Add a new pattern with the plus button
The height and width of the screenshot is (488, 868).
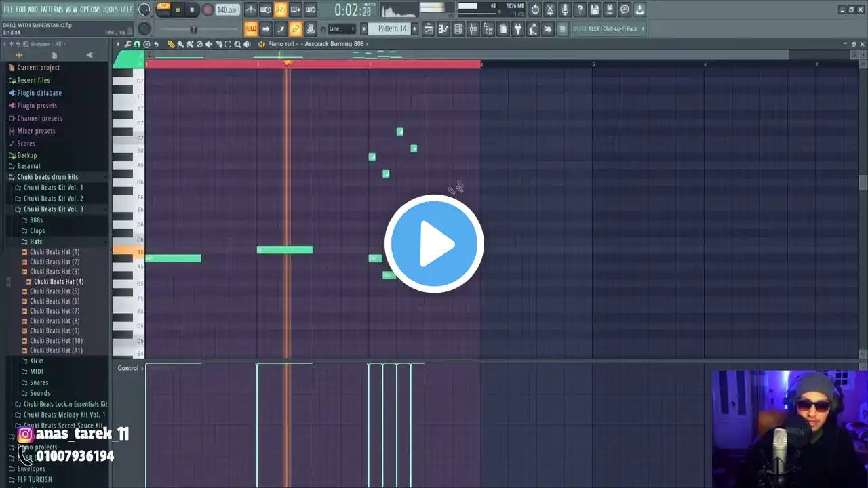414,28
